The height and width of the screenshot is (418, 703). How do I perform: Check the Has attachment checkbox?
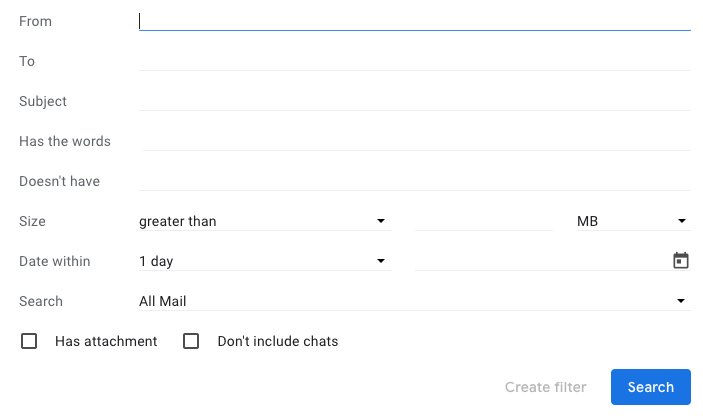click(x=29, y=341)
